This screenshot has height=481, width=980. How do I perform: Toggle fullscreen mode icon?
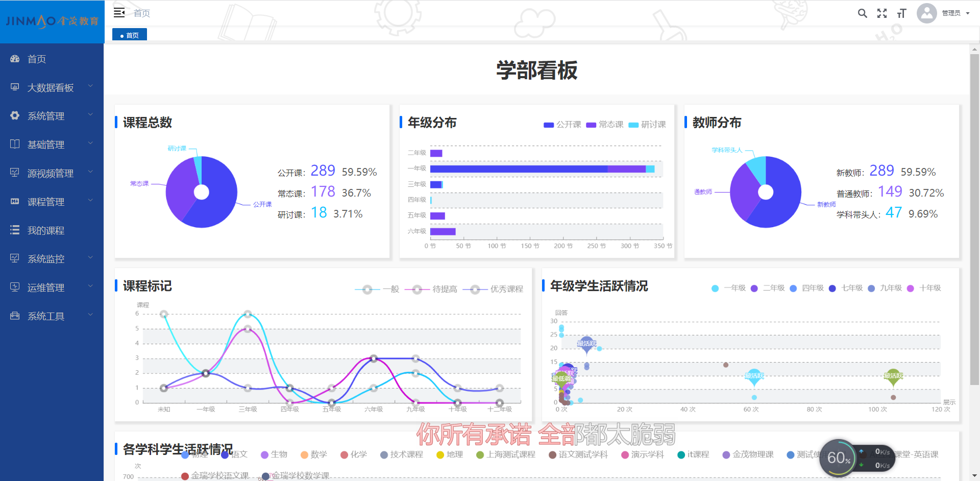click(882, 13)
